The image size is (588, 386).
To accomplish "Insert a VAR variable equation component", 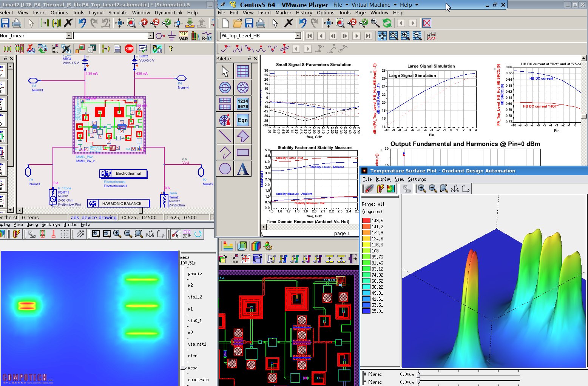I will tap(184, 36).
